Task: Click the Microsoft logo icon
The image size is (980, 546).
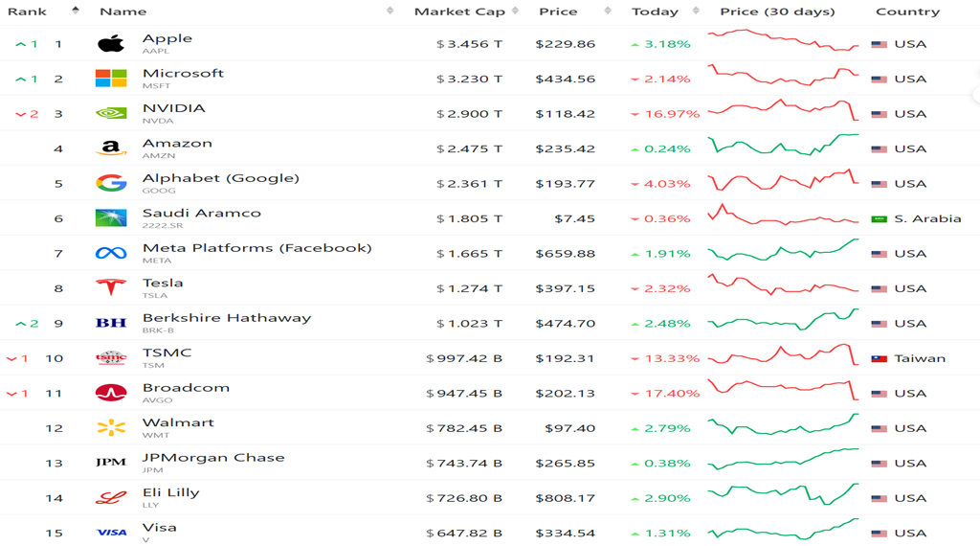Action: [111, 79]
